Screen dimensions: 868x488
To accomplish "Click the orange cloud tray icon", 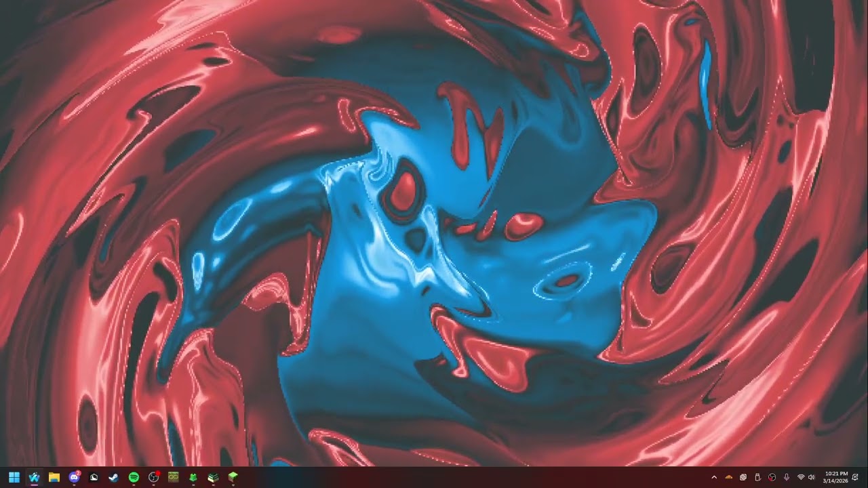I will [x=729, y=477].
